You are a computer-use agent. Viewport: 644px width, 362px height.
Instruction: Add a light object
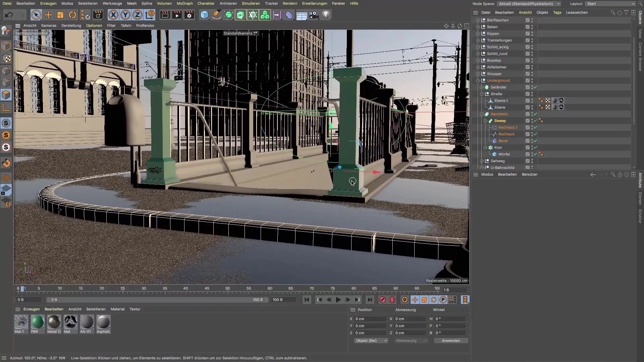pos(326,15)
